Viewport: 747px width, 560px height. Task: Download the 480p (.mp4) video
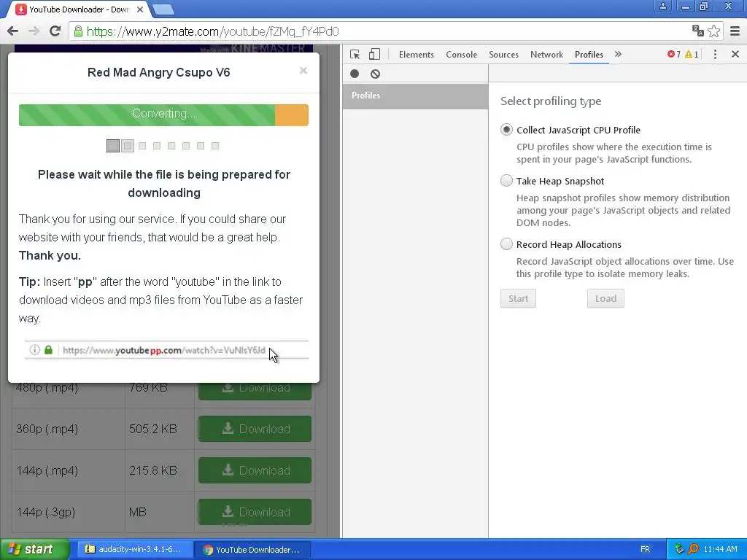click(x=255, y=390)
